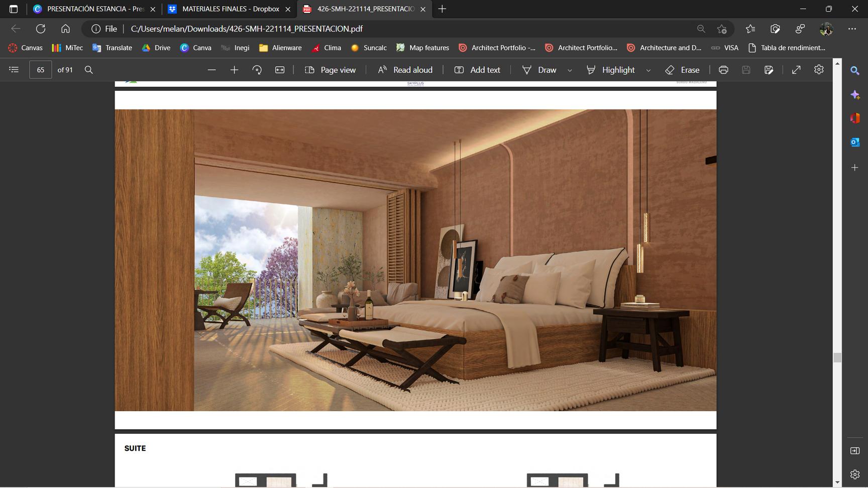Image resolution: width=868 pixels, height=488 pixels.
Task: Open a new browser tab
Action: point(442,9)
